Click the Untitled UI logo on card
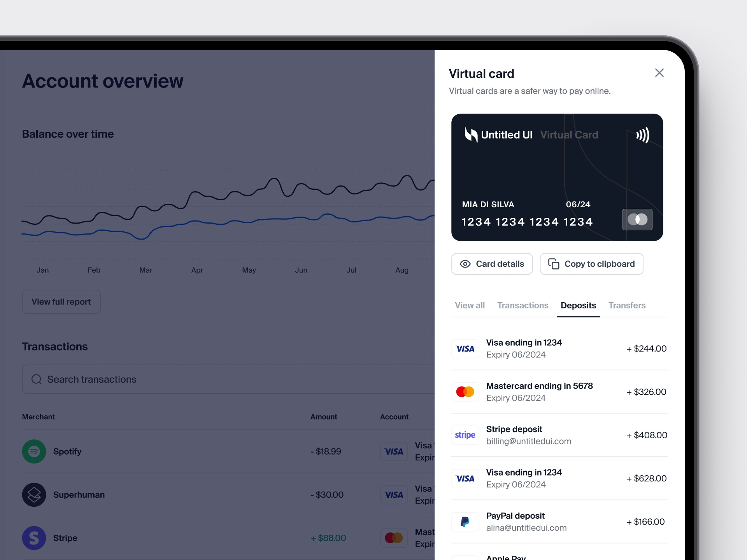Image resolution: width=747 pixels, height=560 pixels. tap(471, 135)
